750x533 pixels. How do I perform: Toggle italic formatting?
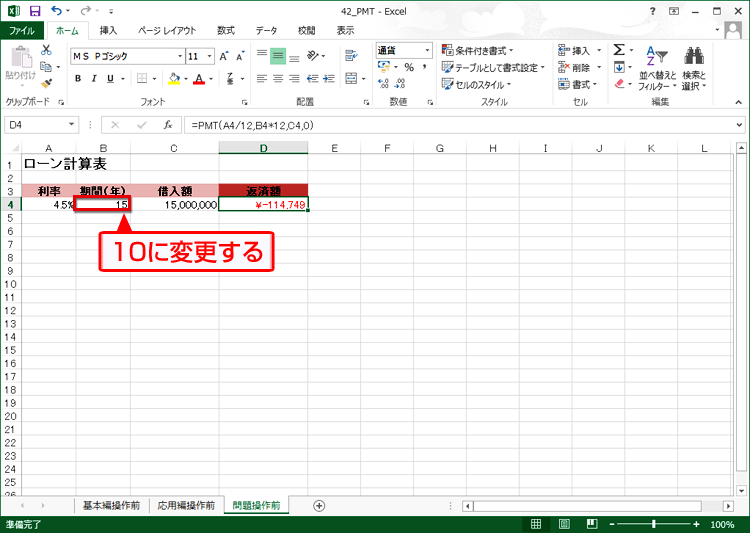point(94,78)
